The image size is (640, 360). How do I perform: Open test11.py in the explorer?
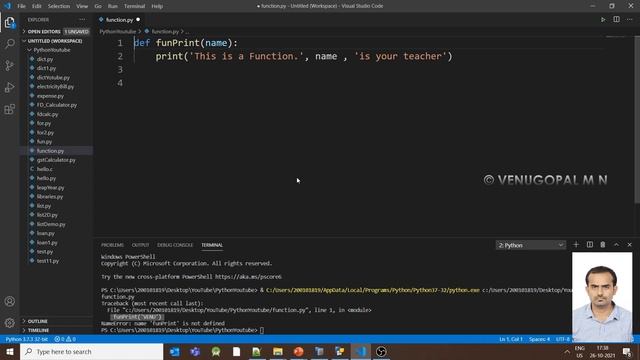(x=48, y=261)
